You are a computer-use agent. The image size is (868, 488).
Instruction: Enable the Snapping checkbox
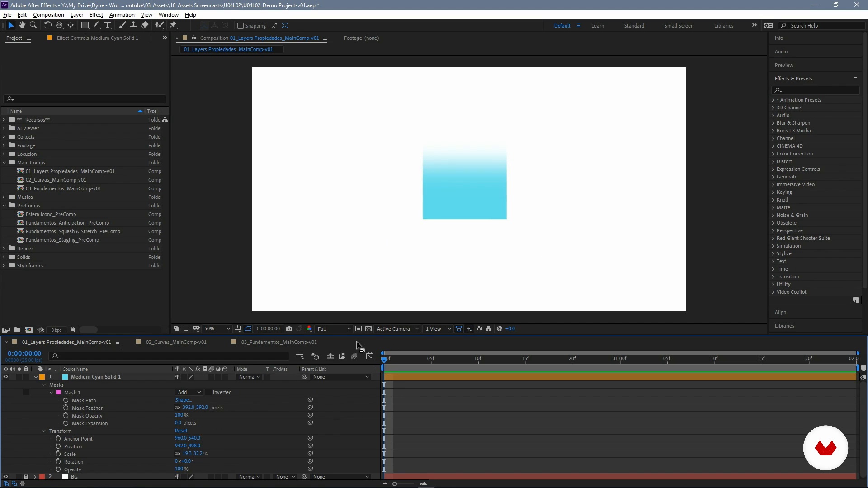(x=241, y=26)
